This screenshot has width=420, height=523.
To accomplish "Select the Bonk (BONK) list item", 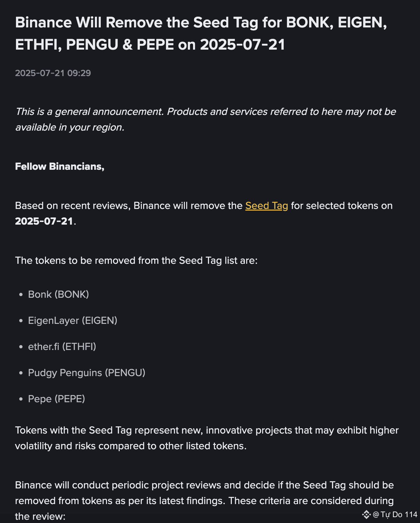I will (x=58, y=294).
